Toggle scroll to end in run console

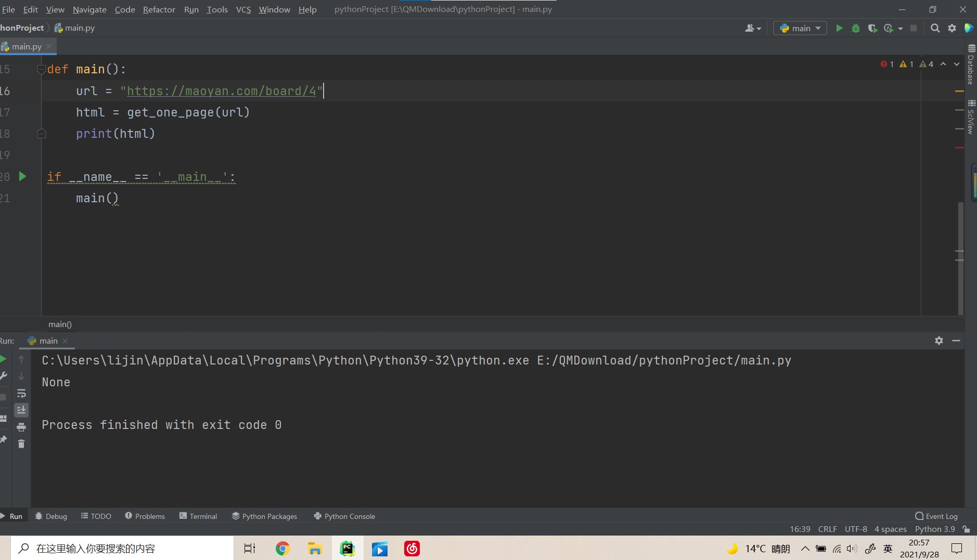(21, 410)
